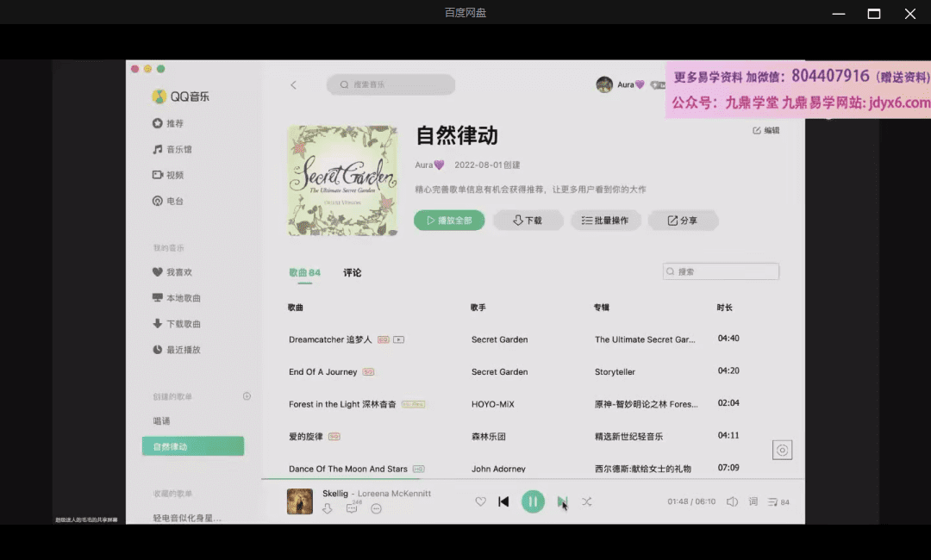
Task: Skip to the next track
Action: coord(562,501)
